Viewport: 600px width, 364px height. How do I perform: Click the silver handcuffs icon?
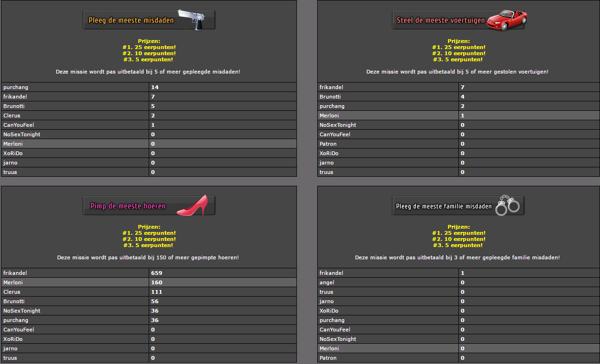[x=507, y=206]
